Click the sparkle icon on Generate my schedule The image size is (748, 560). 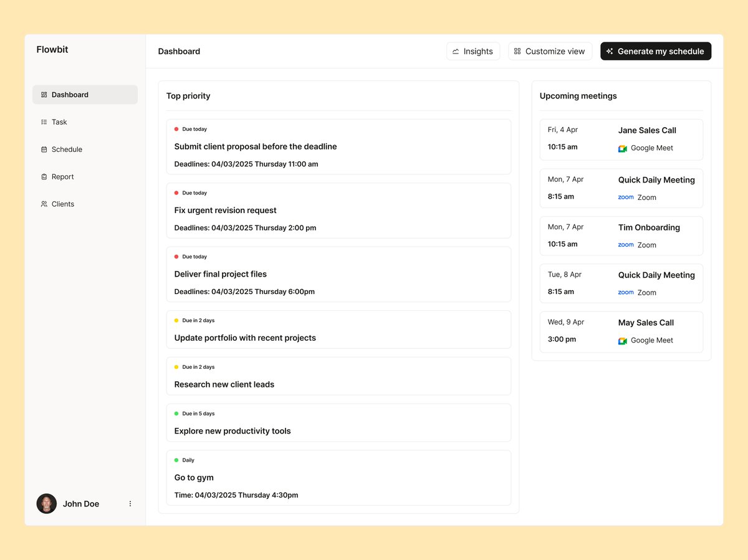[610, 52]
